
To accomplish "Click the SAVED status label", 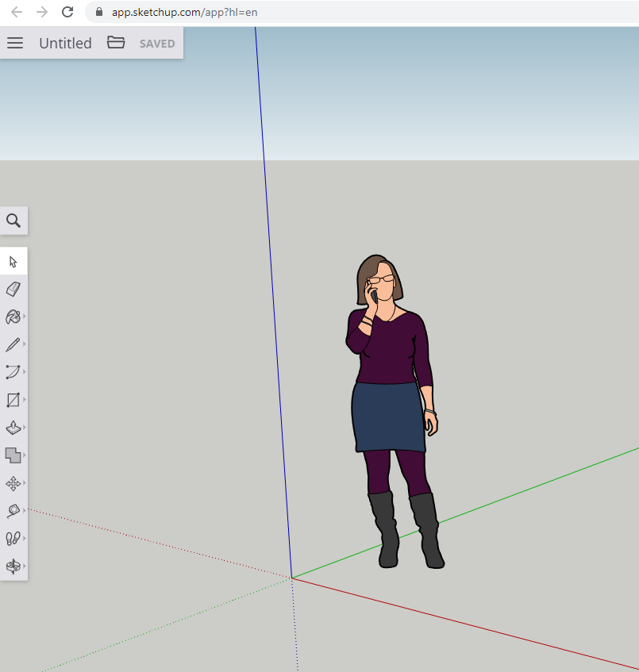I will click(157, 44).
